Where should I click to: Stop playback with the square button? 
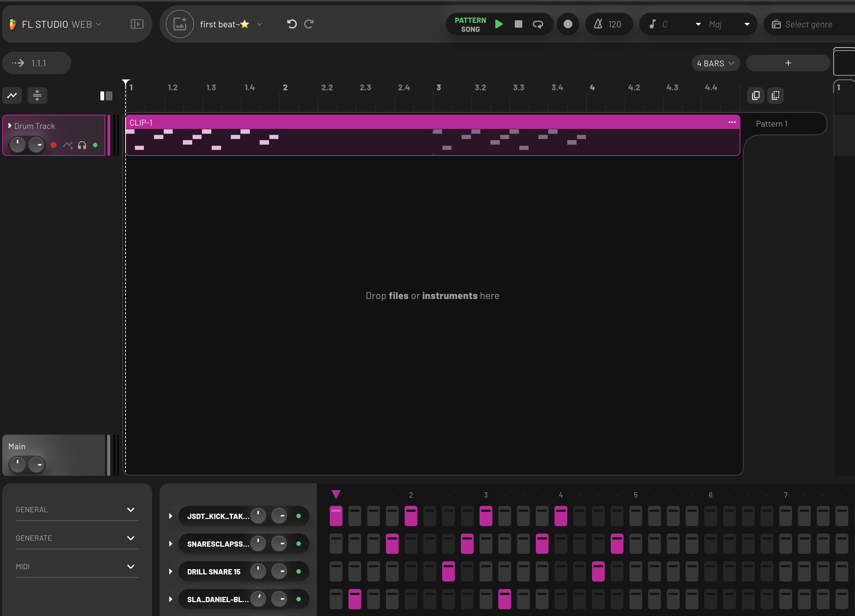[518, 24]
